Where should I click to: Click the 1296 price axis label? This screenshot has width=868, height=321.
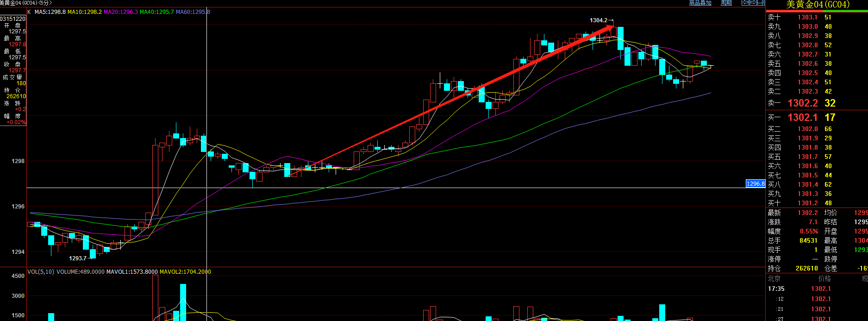pos(18,207)
